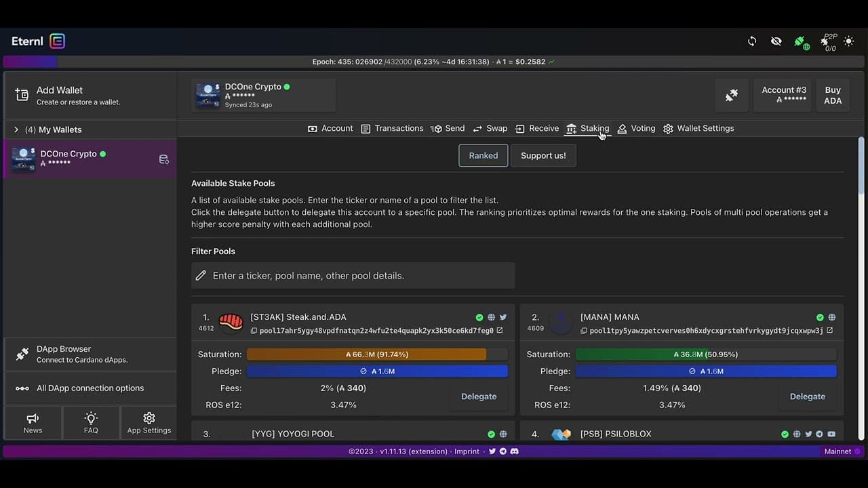Click the Mainnet network indicator
868x488 pixels.
tap(842, 451)
